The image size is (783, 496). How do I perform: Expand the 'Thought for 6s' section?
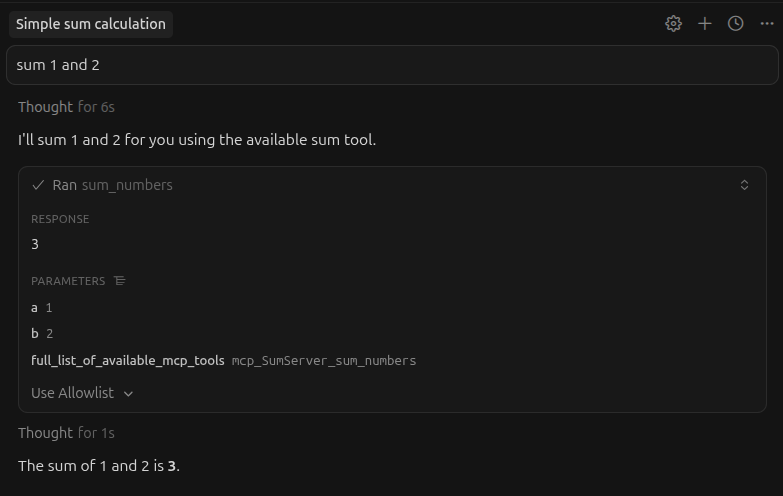(x=66, y=107)
